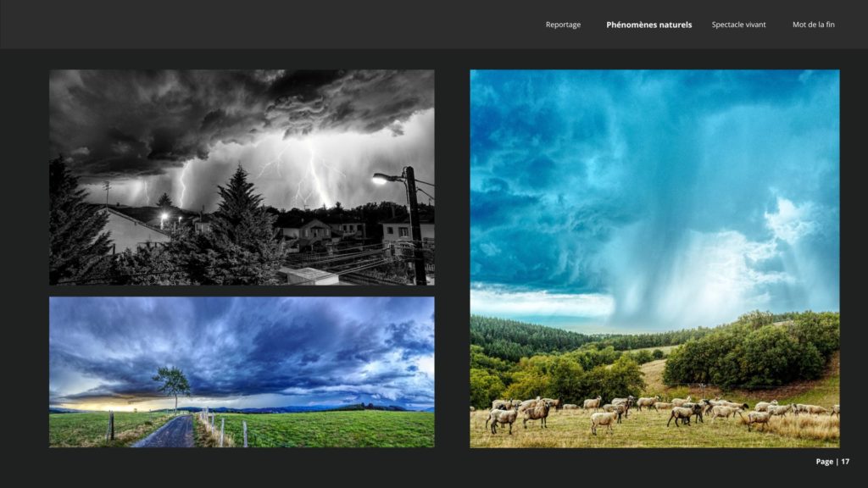Viewport: 868px width, 488px height.
Task: Open the Reportage section
Action: point(563,25)
